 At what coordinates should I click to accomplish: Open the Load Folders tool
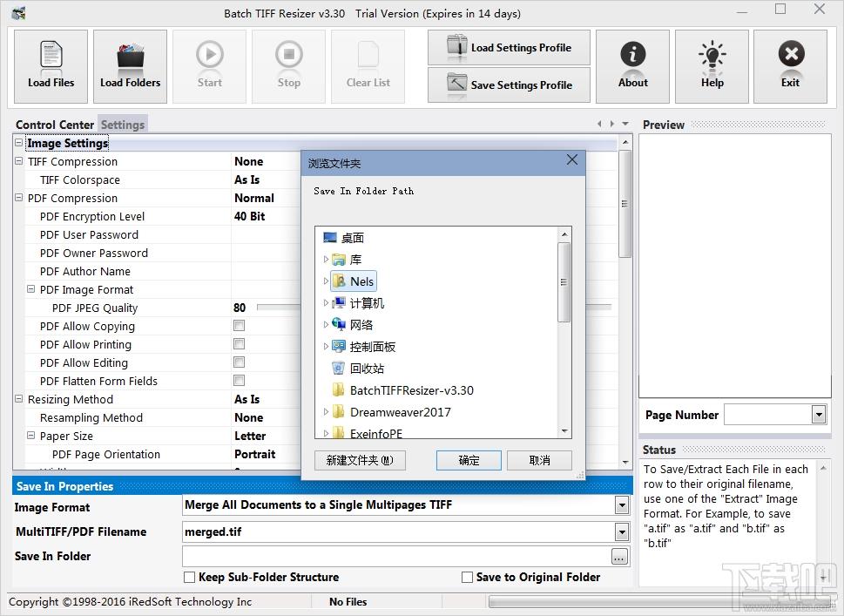pyautogui.click(x=130, y=66)
